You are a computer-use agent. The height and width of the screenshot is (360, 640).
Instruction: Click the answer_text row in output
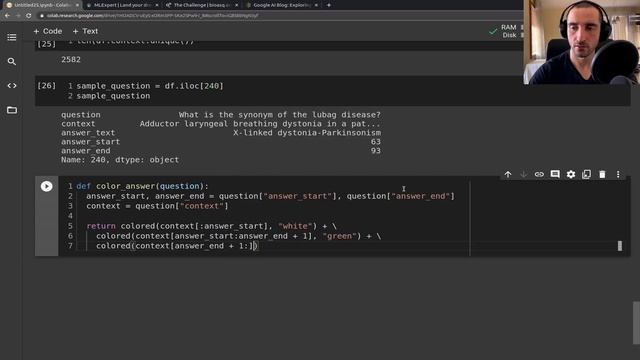[221, 133]
